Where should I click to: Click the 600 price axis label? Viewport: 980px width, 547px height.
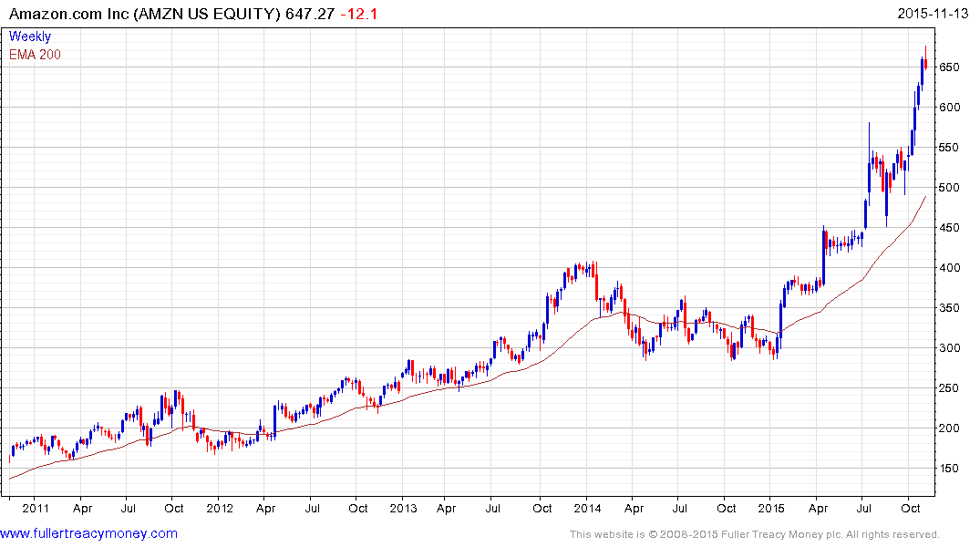[949, 107]
